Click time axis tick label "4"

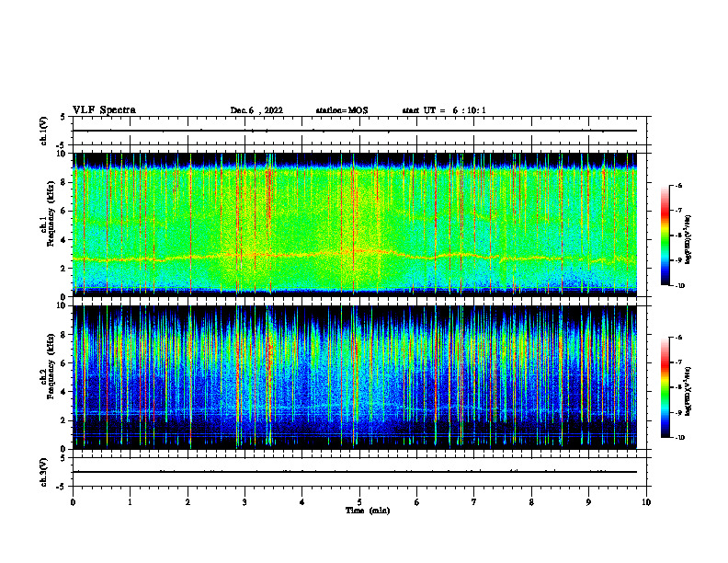click(x=302, y=502)
